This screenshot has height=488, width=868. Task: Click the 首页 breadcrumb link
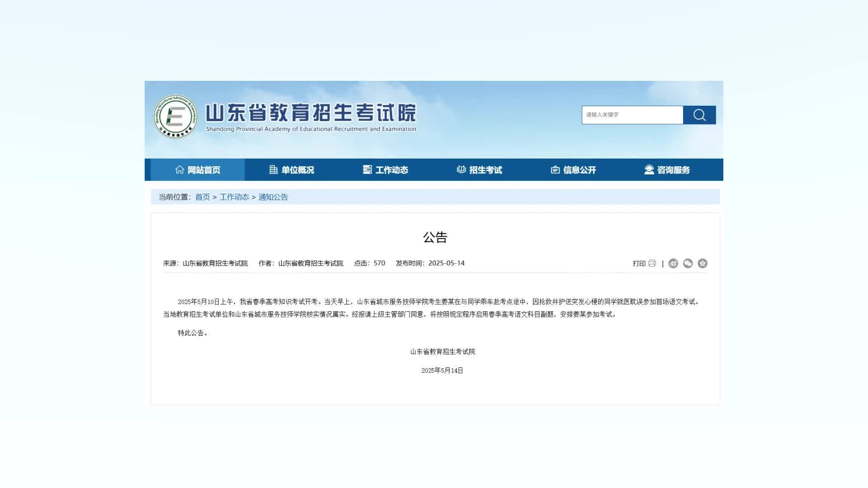pyautogui.click(x=202, y=197)
